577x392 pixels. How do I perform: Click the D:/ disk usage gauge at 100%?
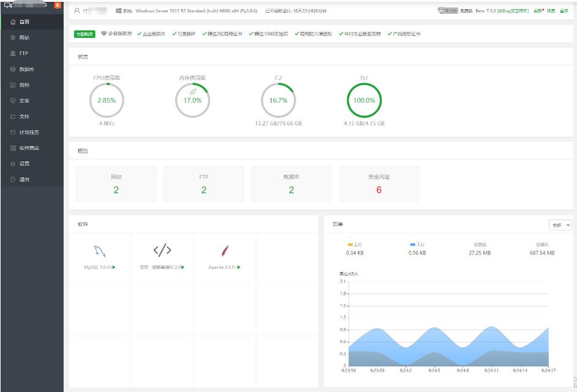[364, 100]
